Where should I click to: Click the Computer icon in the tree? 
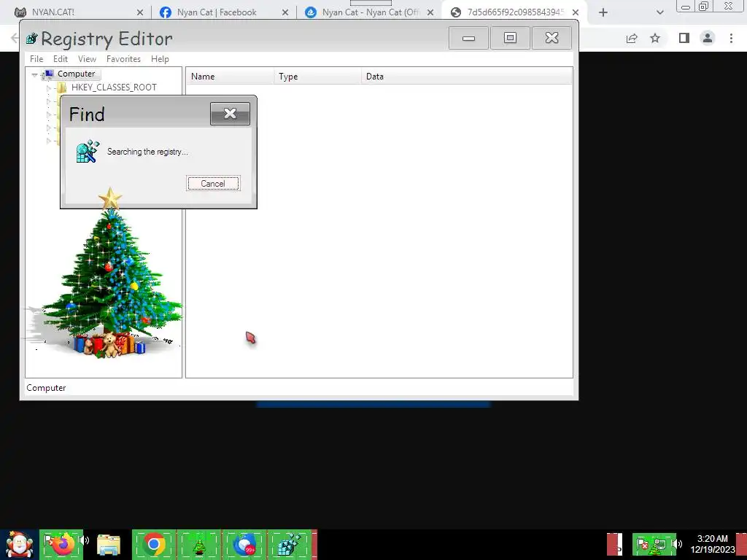(x=47, y=74)
